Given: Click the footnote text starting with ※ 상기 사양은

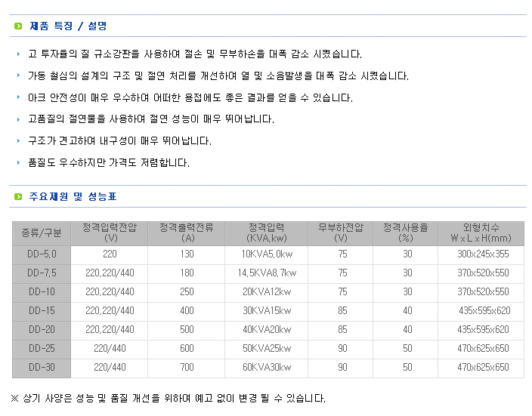Looking at the screenshot, I should coord(168,399).
